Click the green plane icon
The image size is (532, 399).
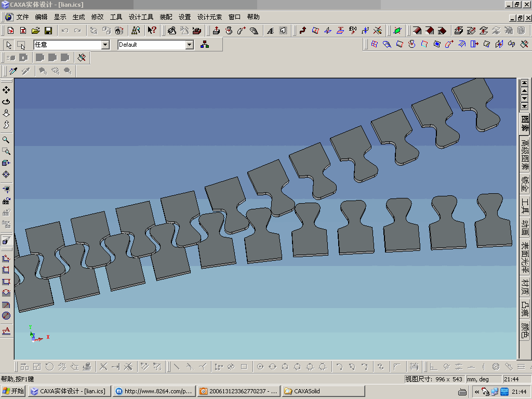click(x=397, y=31)
